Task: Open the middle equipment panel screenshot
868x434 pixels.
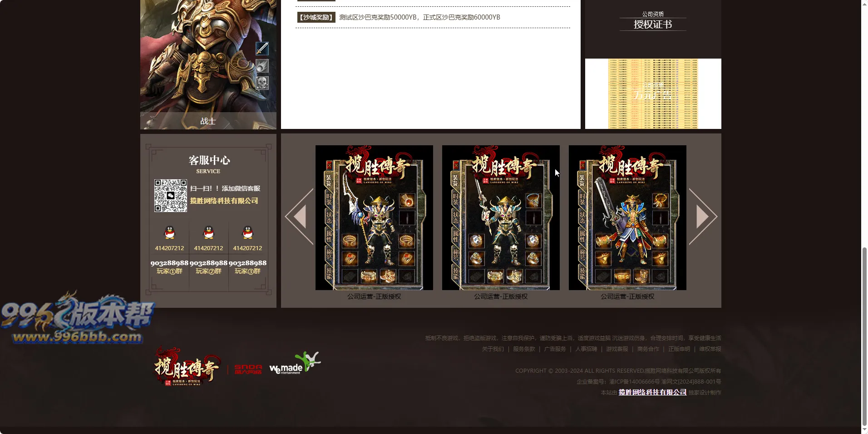Action: pyautogui.click(x=501, y=217)
